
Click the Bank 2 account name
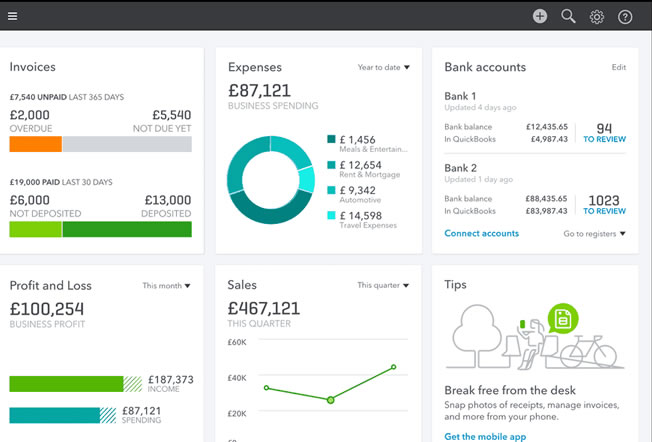(x=460, y=168)
